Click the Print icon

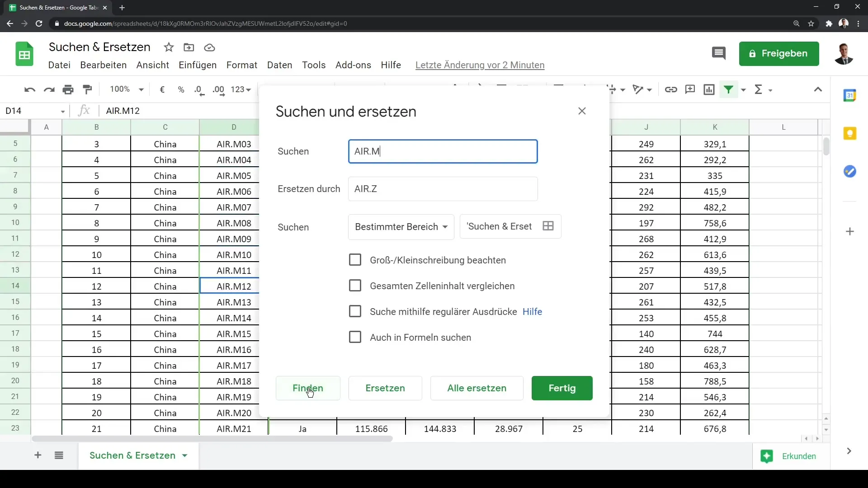click(x=68, y=89)
